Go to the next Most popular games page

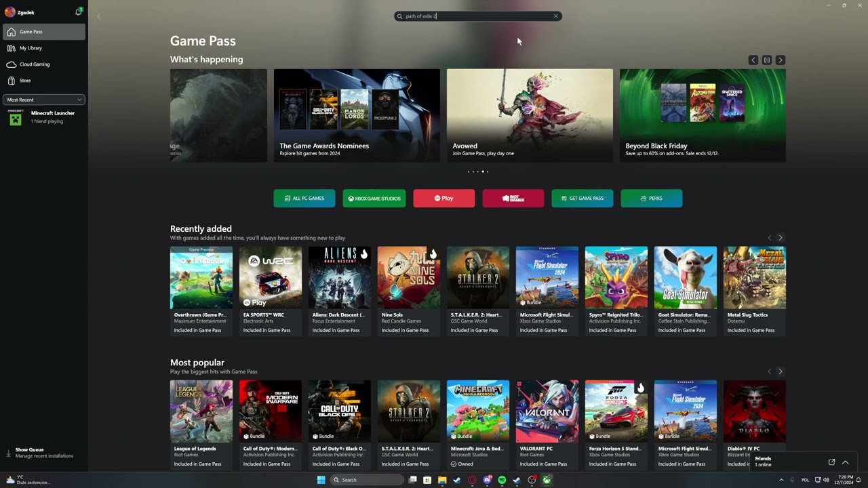[x=781, y=371]
